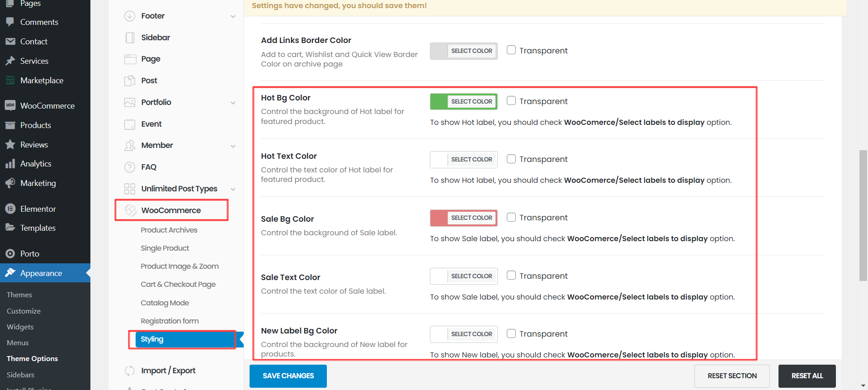Click the Save Changes button
This screenshot has width=868, height=390.
pos(288,376)
